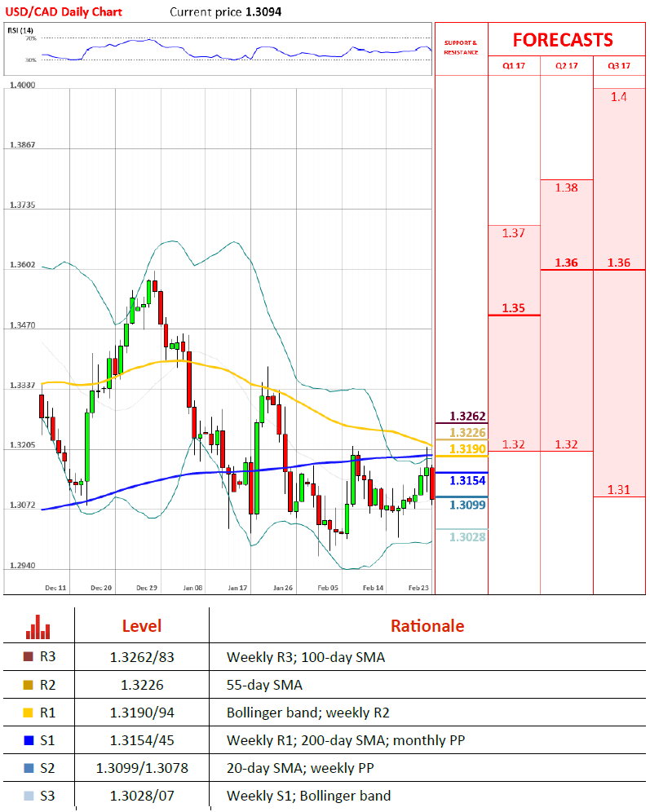650x812 pixels.
Task: Select the Q3 17 forecast column header
Action: click(619, 66)
